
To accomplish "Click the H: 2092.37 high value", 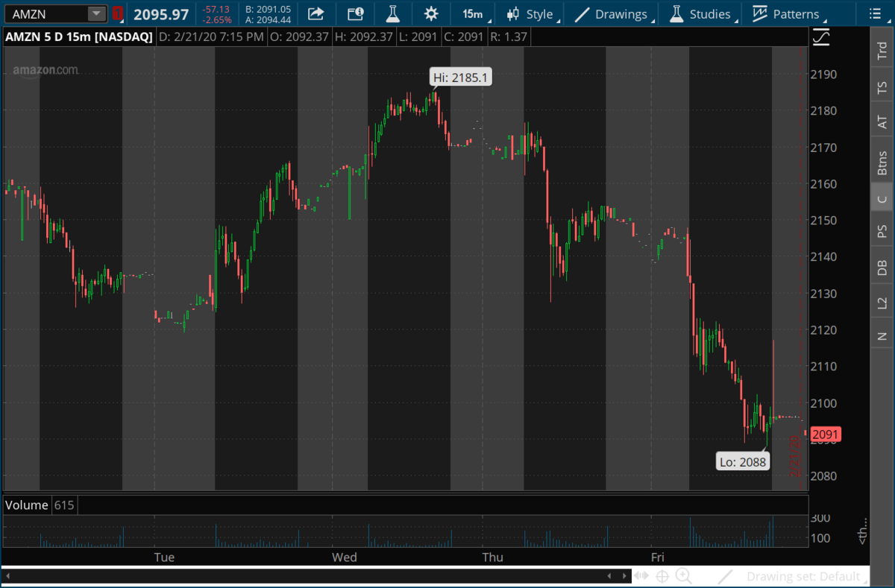I will click(x=363, y=37).
